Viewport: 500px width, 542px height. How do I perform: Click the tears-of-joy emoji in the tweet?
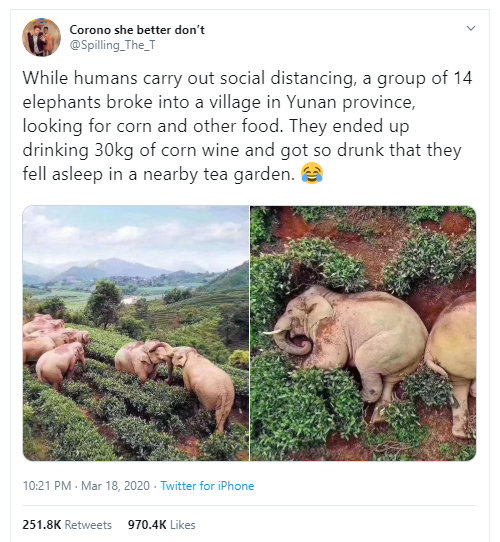312,173
